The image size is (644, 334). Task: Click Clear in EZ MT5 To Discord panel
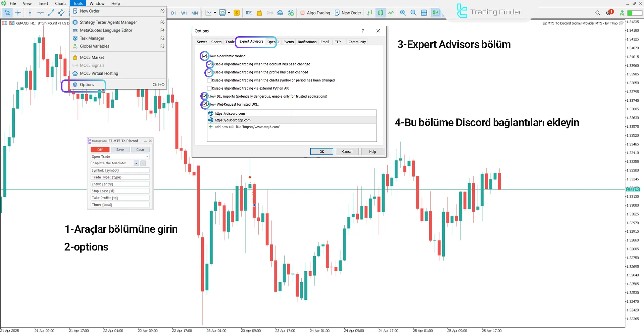coord(140,150)
